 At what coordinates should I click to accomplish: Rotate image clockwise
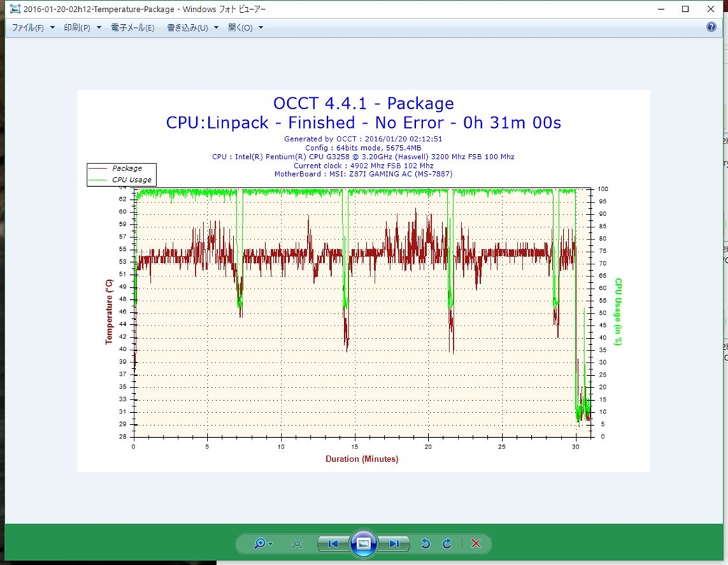tap(446, 543)
